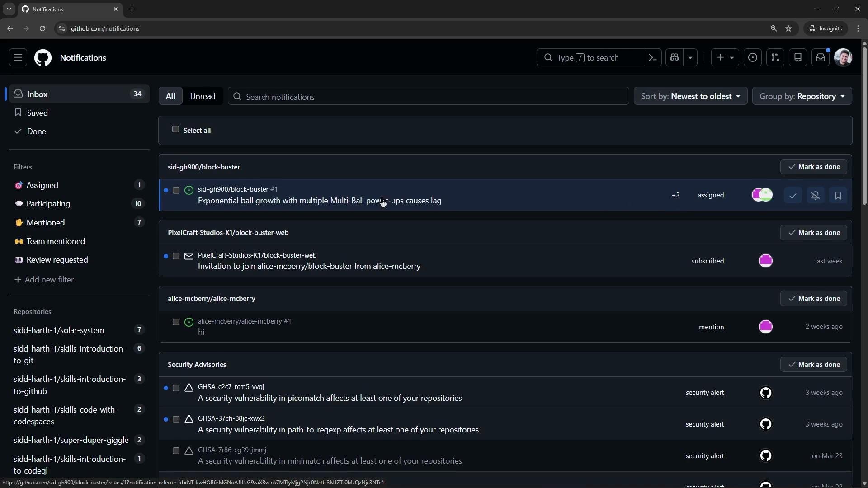Select checkbox for GHSA-7r86-cg39-jmmj alert
The height and width of the screenshot is (488, 868).
pyautogui.click(x=176, y=451)
